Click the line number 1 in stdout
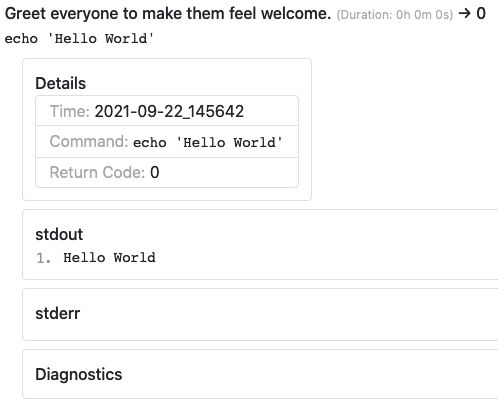 pos(43,258)
